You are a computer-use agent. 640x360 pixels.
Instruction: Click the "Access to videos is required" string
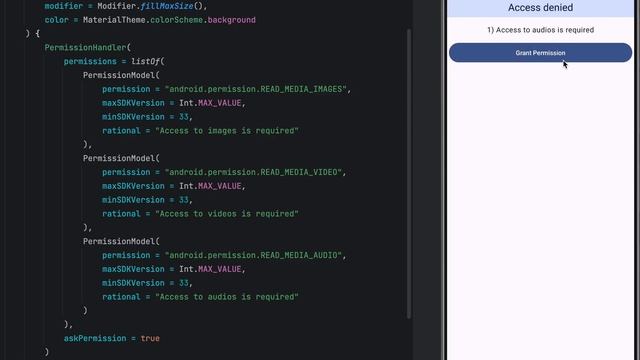point(227,214)
